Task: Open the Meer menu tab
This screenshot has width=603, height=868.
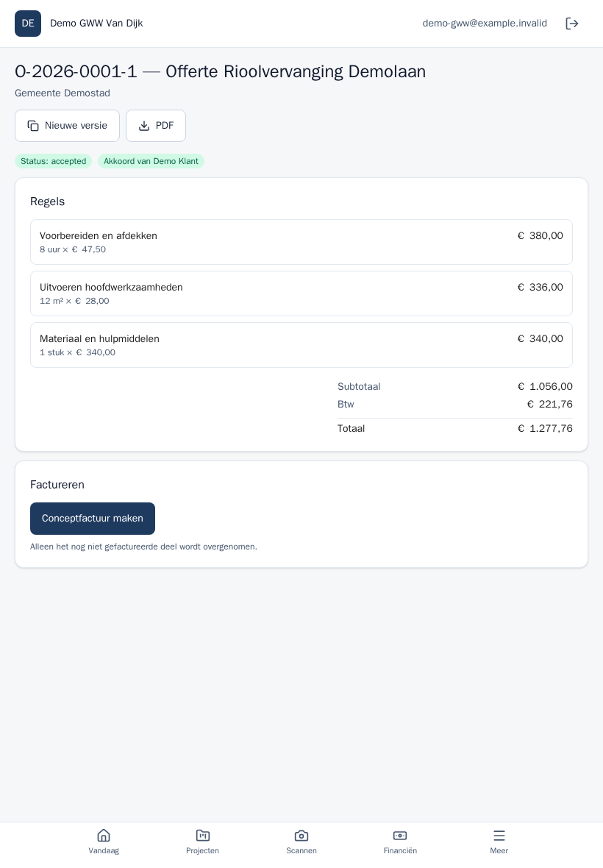Action: coord(499,842)
